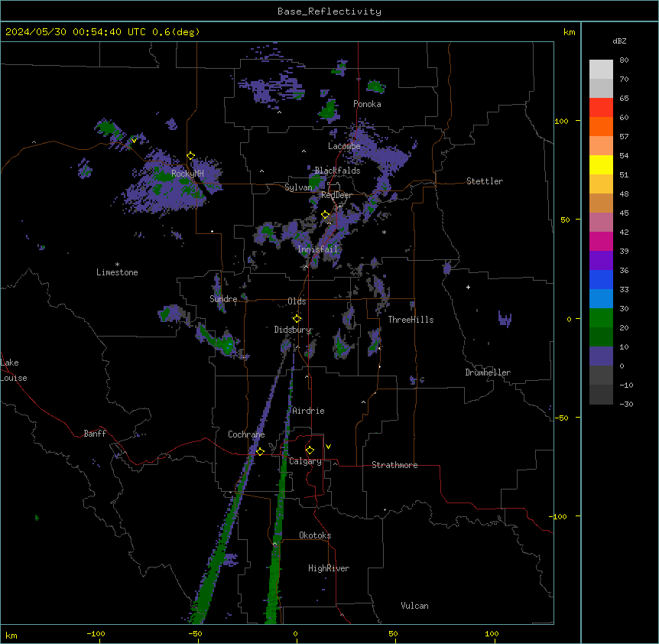This screenshot has width=659, height=644.
Task: Select the bright green swatch between 30 and 20
Action: click(601, 318)
